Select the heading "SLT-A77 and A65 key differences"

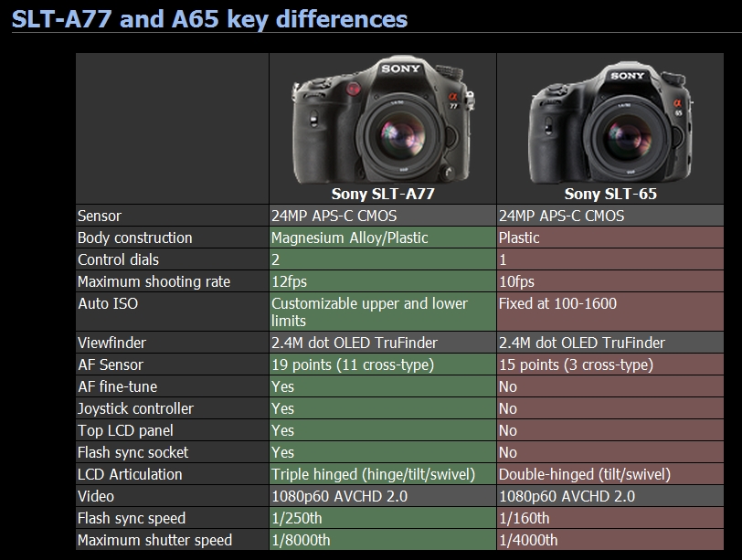pos(209,19)
